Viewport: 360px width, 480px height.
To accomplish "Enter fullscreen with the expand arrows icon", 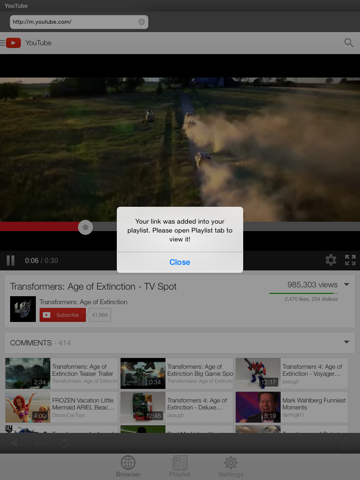I will point(350,260).
